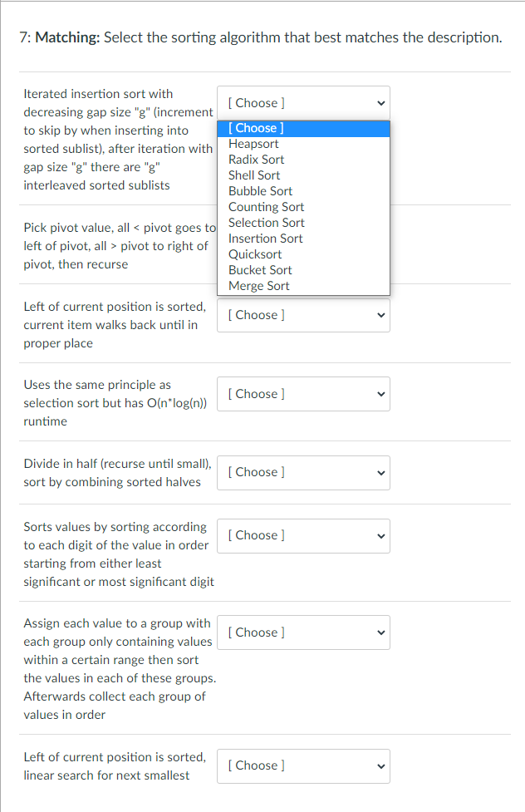Open dropdown for 'current item walks back' description
The image size is (525, 812).
[x=303, y=315]
